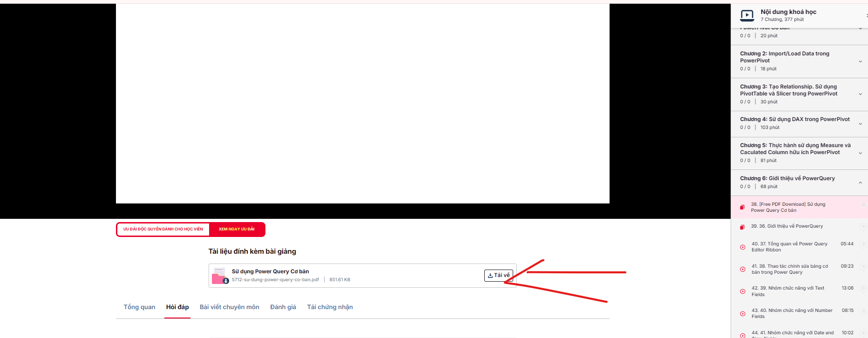Image resolution: width=868 pixels, height=338 pixels.
Task: Open lesson 40 Tổng quan về Power Query
Action: [x=790, y=247]
